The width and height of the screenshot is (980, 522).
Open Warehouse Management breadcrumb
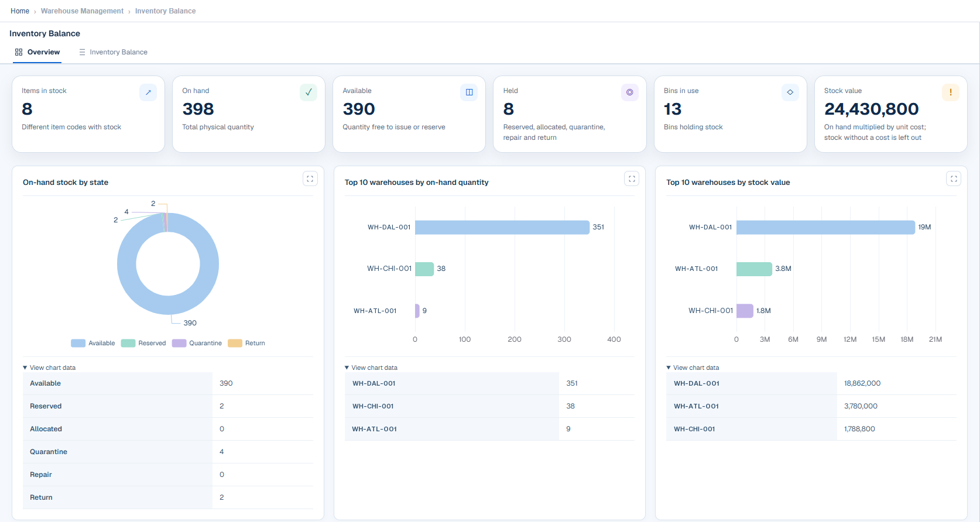[82, 11]
